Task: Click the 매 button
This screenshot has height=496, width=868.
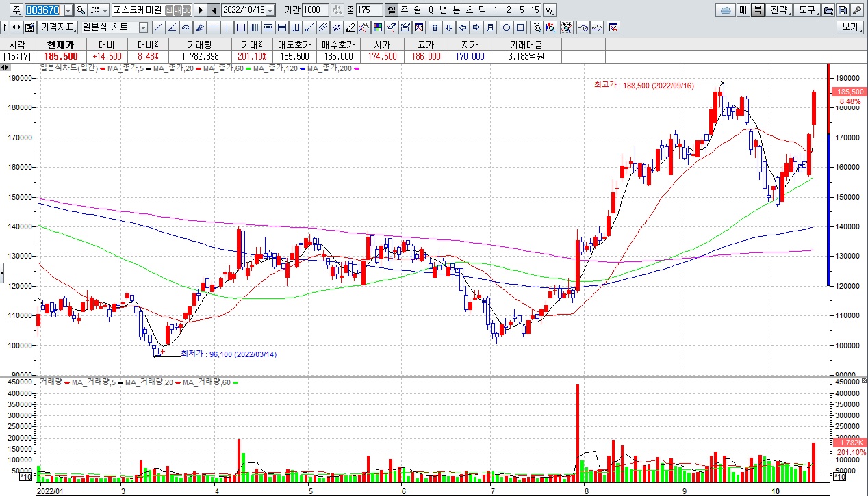Action: click(743, 10)
